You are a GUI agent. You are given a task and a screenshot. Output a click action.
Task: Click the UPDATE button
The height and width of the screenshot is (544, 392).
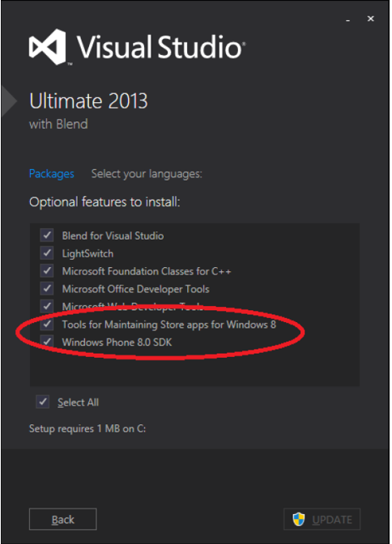[x=322, y=520]
